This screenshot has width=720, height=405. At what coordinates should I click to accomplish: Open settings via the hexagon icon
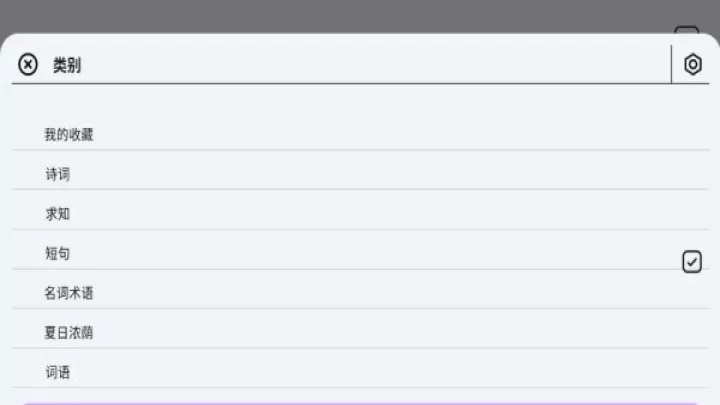tap(692, 65)
